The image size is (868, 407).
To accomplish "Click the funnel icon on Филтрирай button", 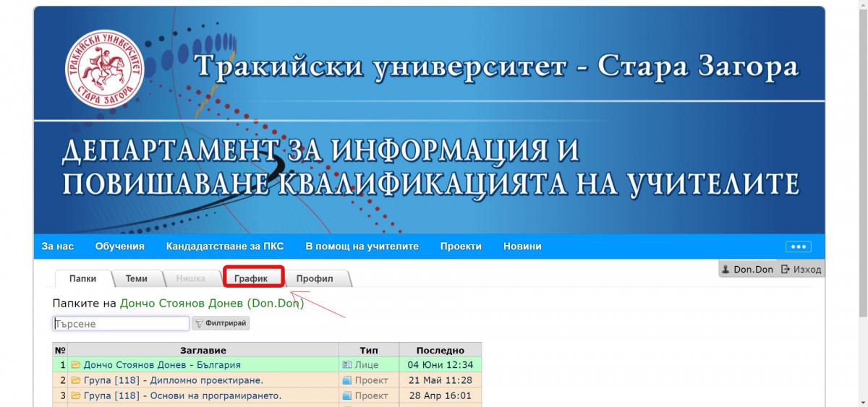I will click(x=199, y=324).
